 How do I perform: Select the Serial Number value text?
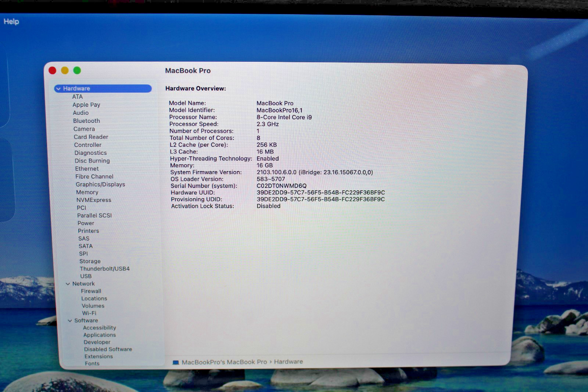[282, 186]
